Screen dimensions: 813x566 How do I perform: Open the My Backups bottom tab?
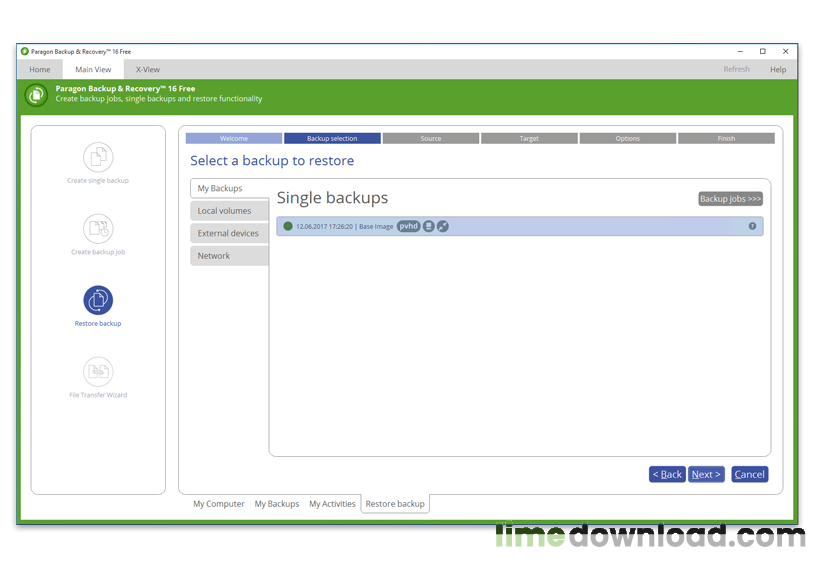(x=277, y=504)
